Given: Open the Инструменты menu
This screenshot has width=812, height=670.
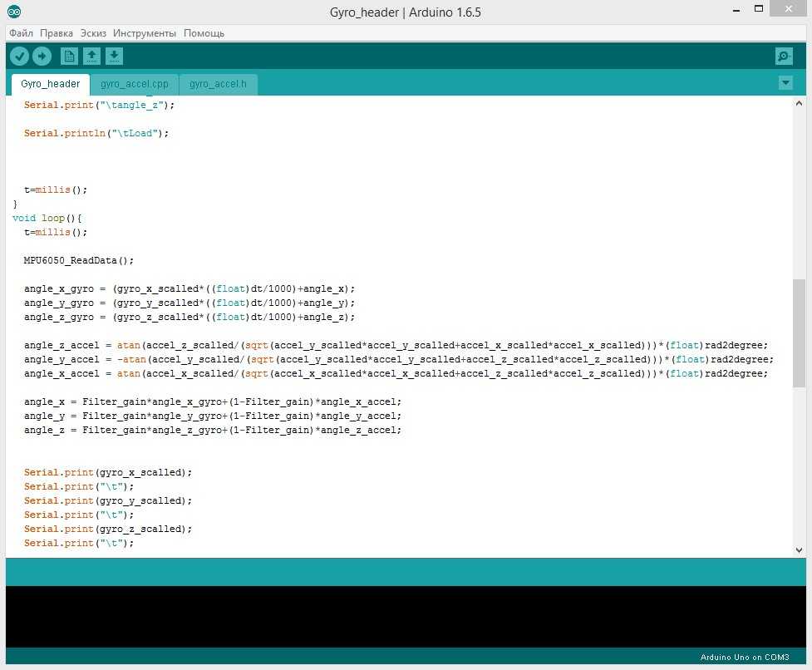Looking at the screenshot, I should [x=145, y=33].
